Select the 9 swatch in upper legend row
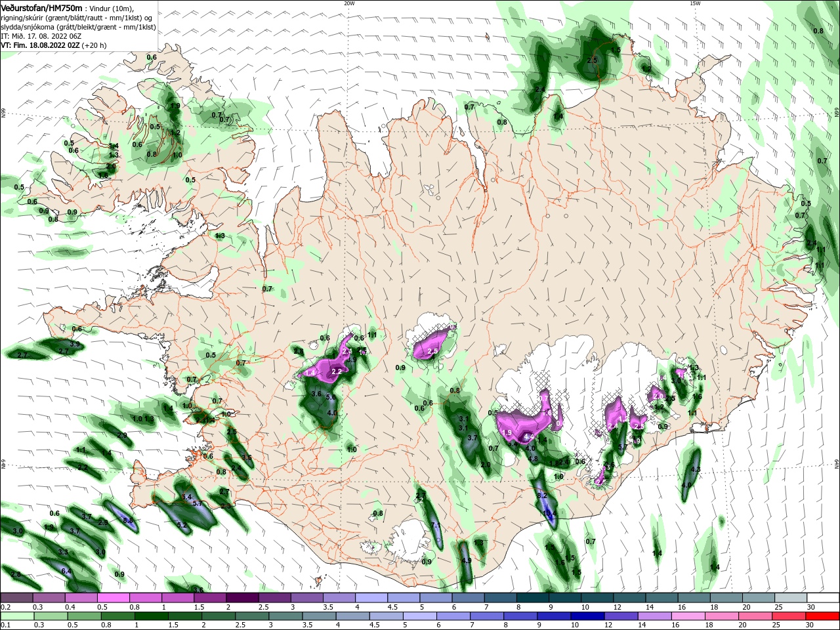Viewport: 840px width, 630px height. point(564,597)
